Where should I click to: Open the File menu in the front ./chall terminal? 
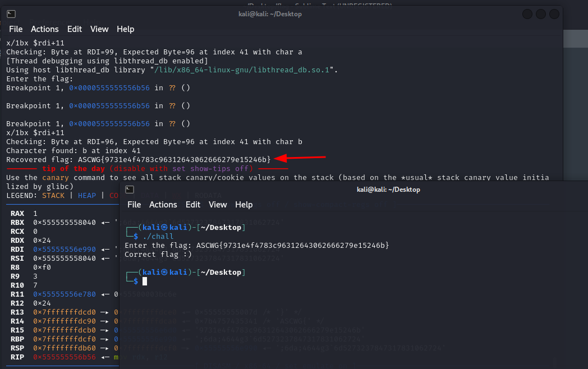coord(134,205)
